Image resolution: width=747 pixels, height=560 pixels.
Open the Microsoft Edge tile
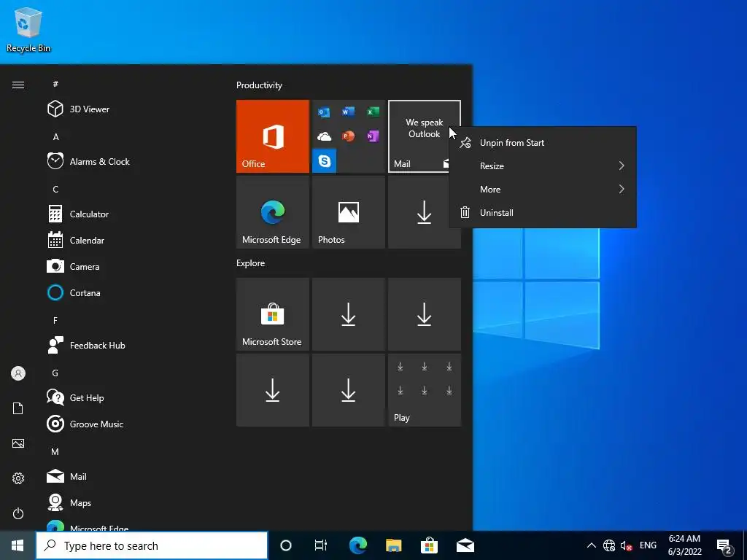pyautogui.click(x=273, y=212)
